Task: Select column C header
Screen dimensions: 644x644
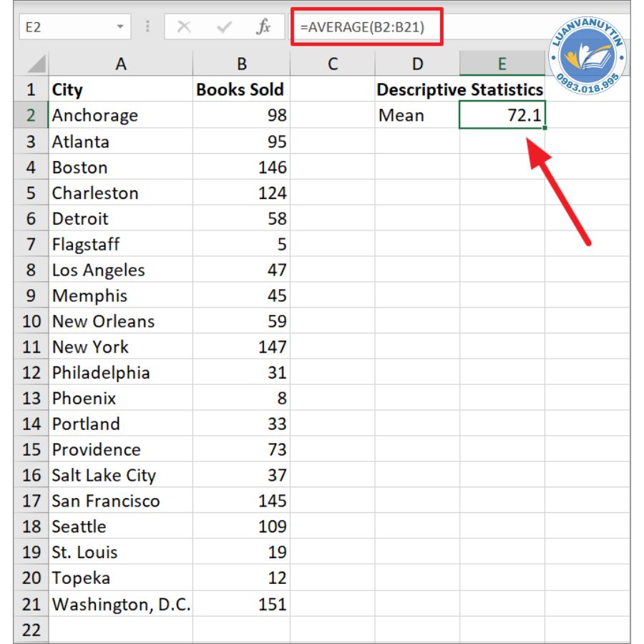Action: tap(332, 64)
